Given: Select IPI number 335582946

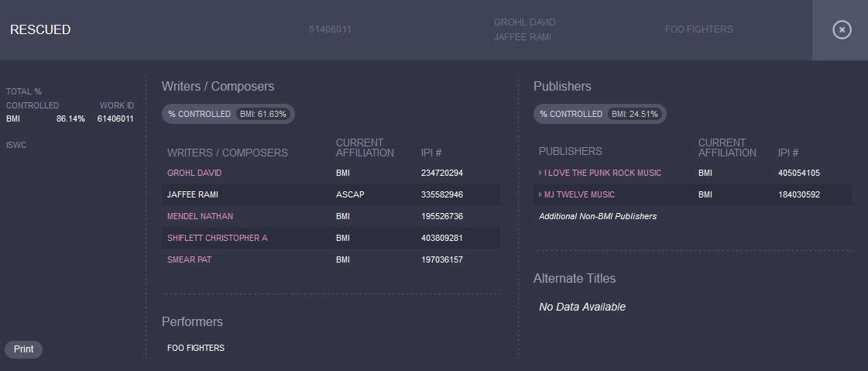Looking at the screenshot, I should 442,194.
